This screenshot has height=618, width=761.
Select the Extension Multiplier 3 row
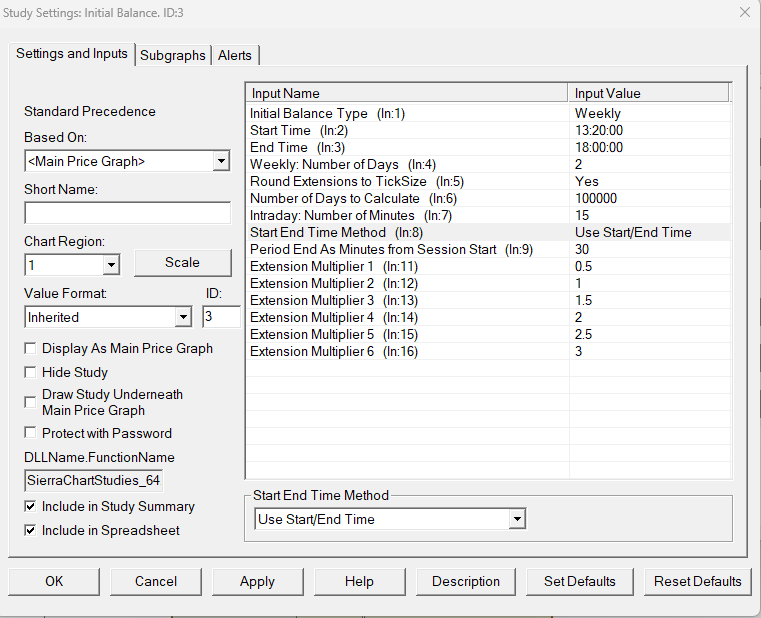[406, 300]
